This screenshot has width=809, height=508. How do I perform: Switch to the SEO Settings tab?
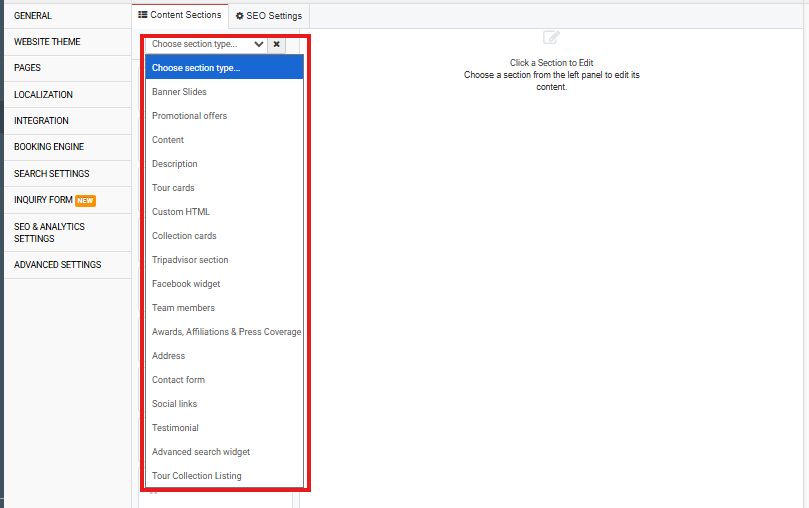(x=269, y=16)
